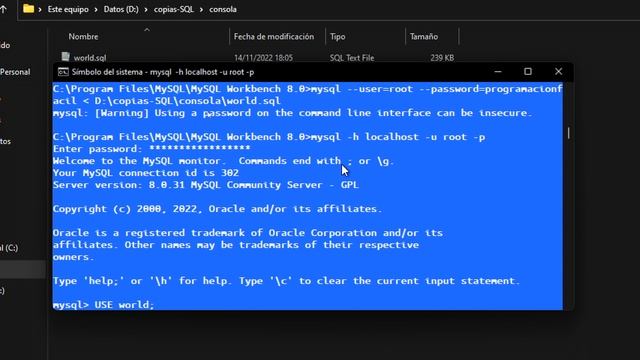This screenshot has width=640, height=360.
Task: Select "copias-SQL" breadcrumb segment
Action: tap(173, 9)
